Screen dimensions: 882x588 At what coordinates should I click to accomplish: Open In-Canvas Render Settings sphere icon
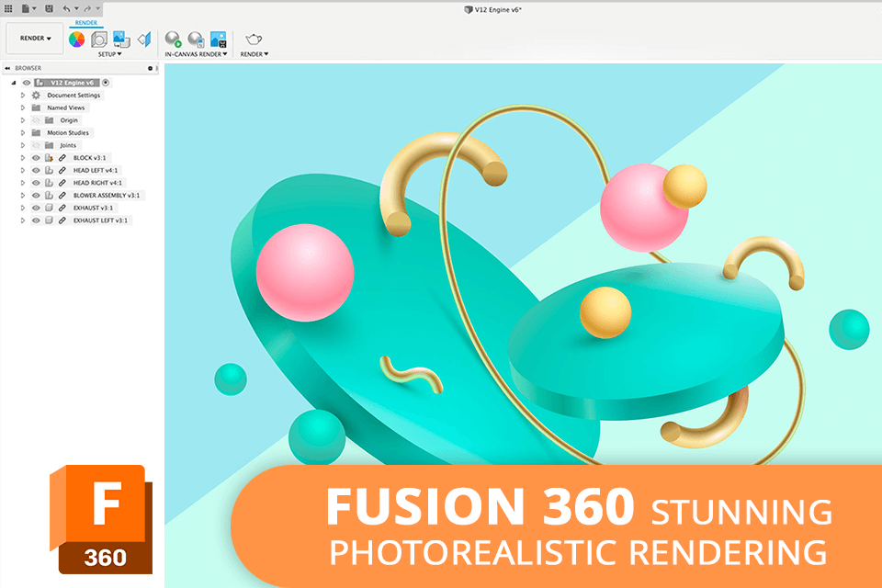[196, 39]
